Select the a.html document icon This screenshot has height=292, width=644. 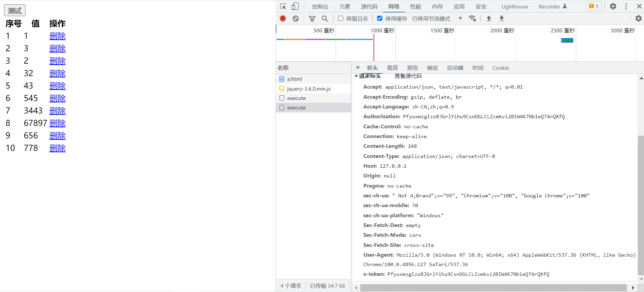(x=282, y=79)
